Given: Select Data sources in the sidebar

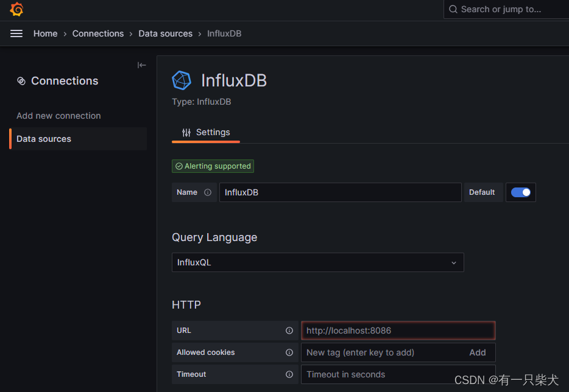Looking at the screenshot, I should point(43,138).
